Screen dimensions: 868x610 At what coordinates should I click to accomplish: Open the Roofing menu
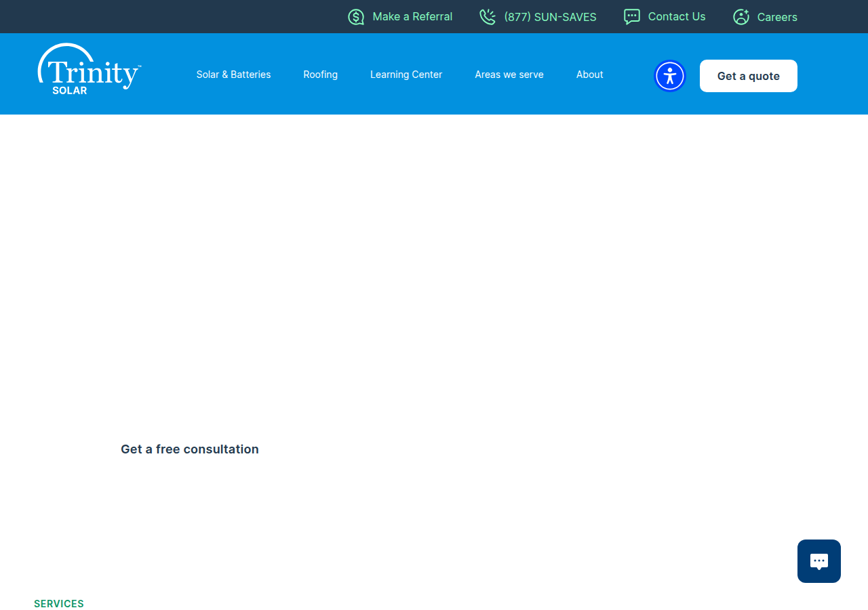[x=320, y=75]
